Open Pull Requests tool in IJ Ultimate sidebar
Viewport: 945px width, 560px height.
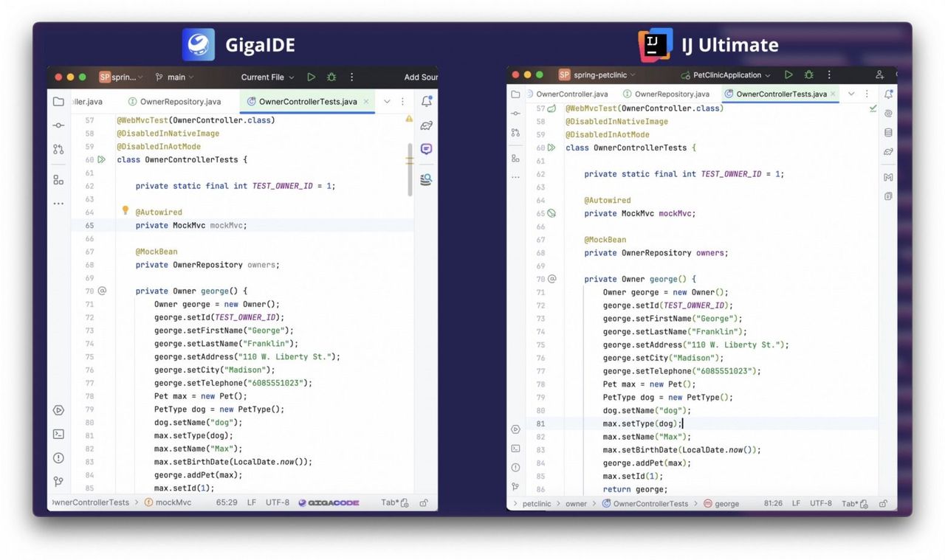click(x=516, y=133)
